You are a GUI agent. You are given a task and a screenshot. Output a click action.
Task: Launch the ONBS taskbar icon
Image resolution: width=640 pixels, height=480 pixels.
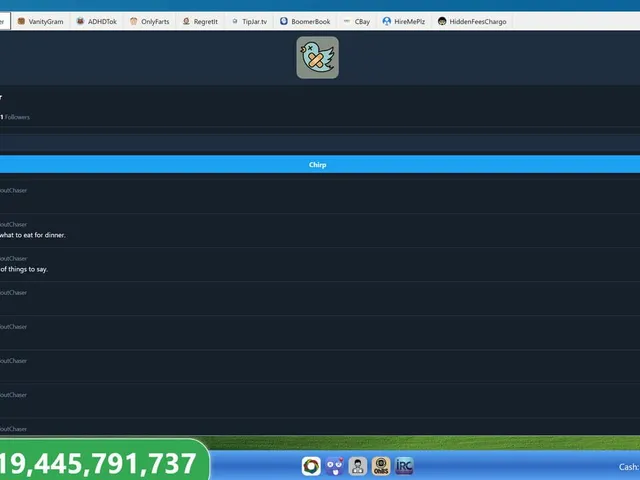(x=381, y=466)
